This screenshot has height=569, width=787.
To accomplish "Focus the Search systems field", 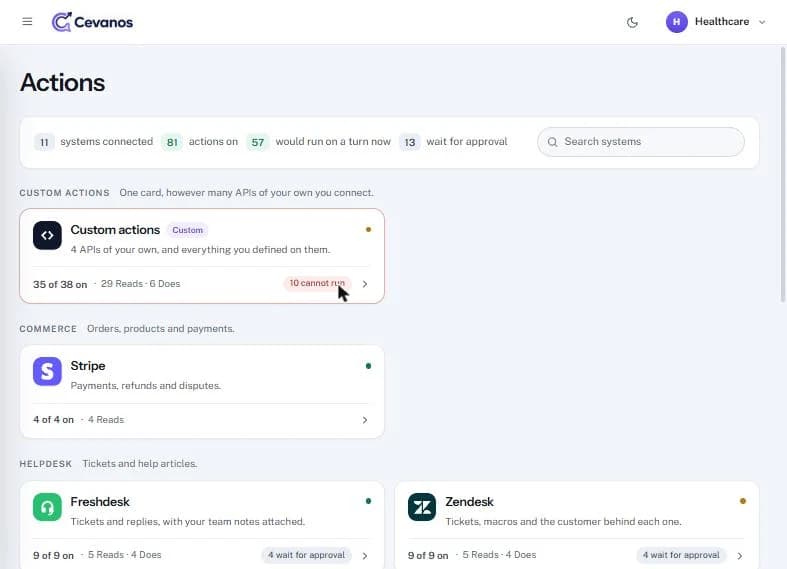I will click(x=640, y=141).
